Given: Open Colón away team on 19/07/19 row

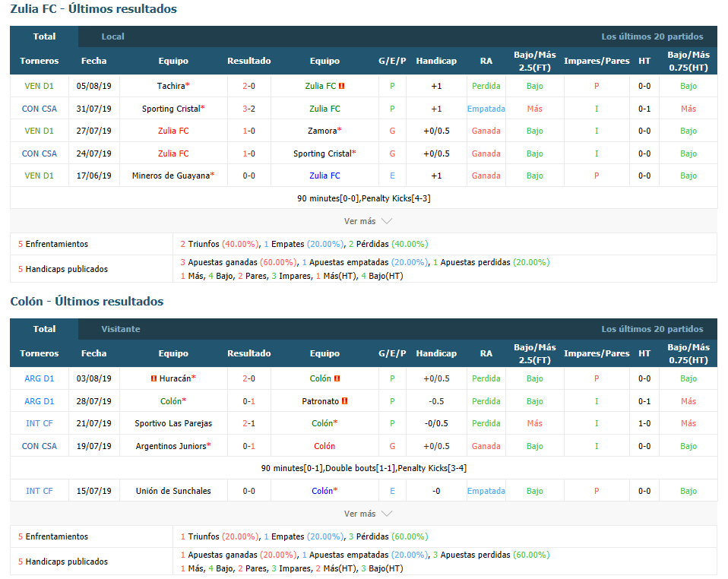Looking at the screenshot, I should coord(324,446).
